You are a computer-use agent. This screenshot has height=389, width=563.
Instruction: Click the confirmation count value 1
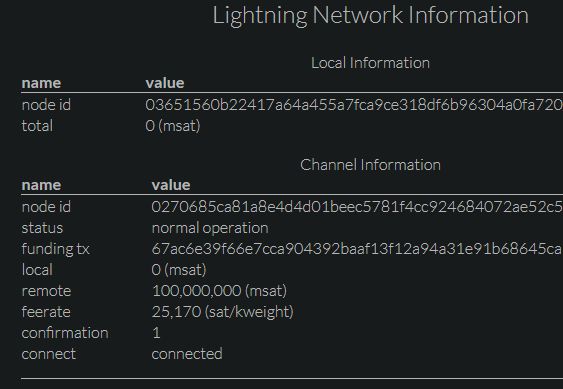156,333
